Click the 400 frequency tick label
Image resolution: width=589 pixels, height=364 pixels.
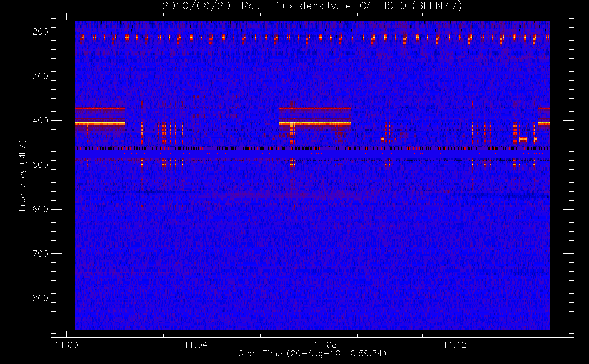(40, 120)
